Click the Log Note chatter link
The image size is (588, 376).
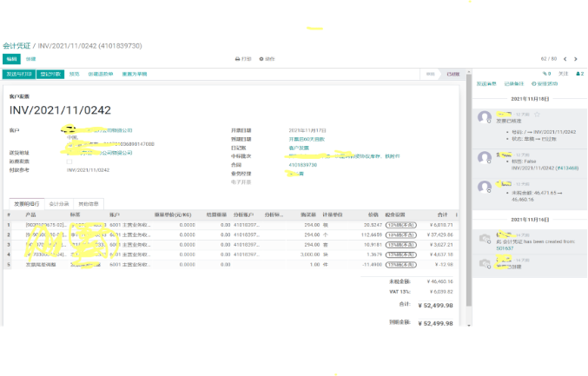click(x=514, y=83)
